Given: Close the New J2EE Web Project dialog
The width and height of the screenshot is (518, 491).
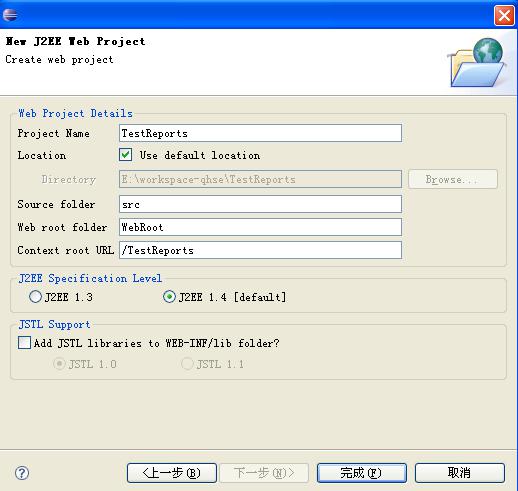Looking at the screenshot, I should 504,15.
